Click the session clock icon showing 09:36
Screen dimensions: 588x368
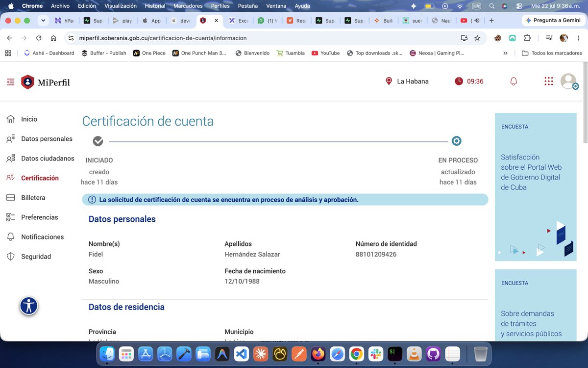(459, 81)
